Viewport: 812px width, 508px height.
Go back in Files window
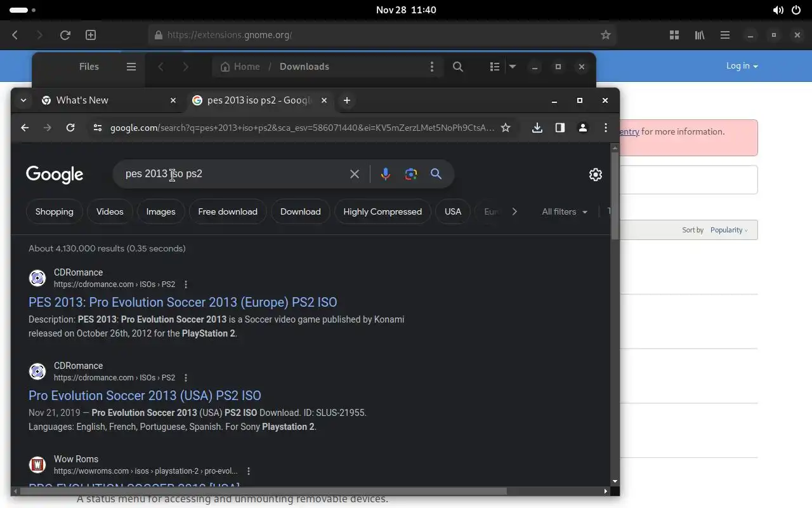point(161,67)
